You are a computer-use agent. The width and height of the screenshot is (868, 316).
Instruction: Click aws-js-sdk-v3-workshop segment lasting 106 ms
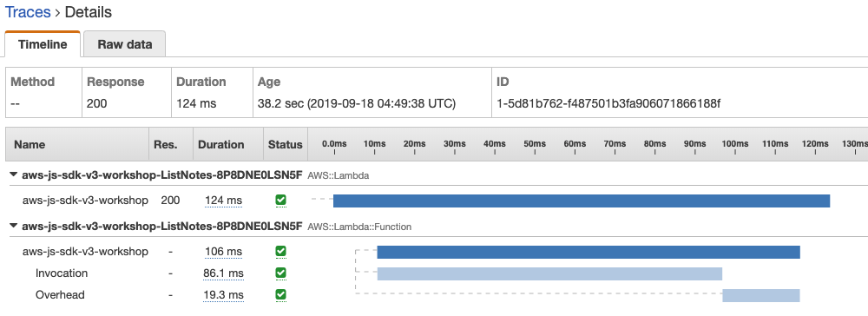[x=85, y=252]
